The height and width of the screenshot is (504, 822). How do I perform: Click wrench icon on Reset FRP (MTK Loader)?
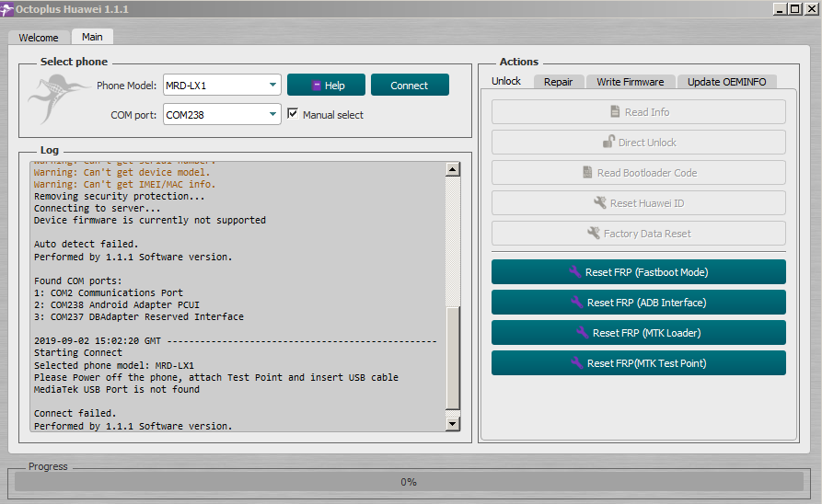(583, 332)
